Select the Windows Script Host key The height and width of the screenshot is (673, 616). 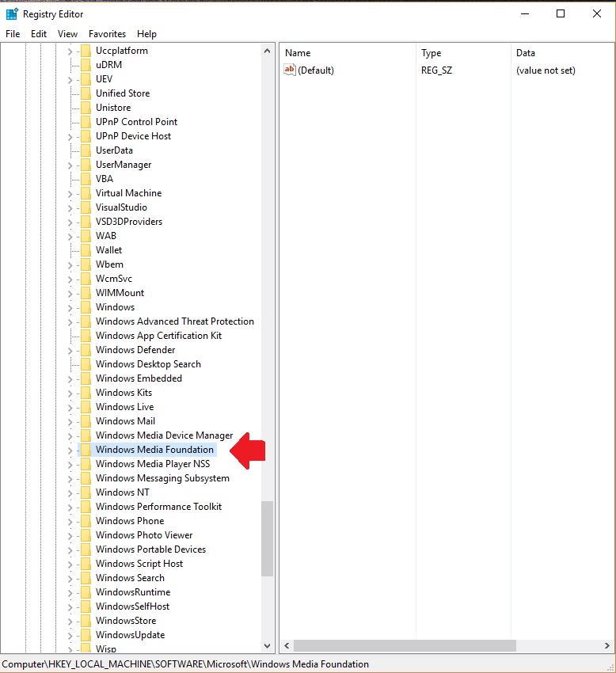(x=139, y=564)
